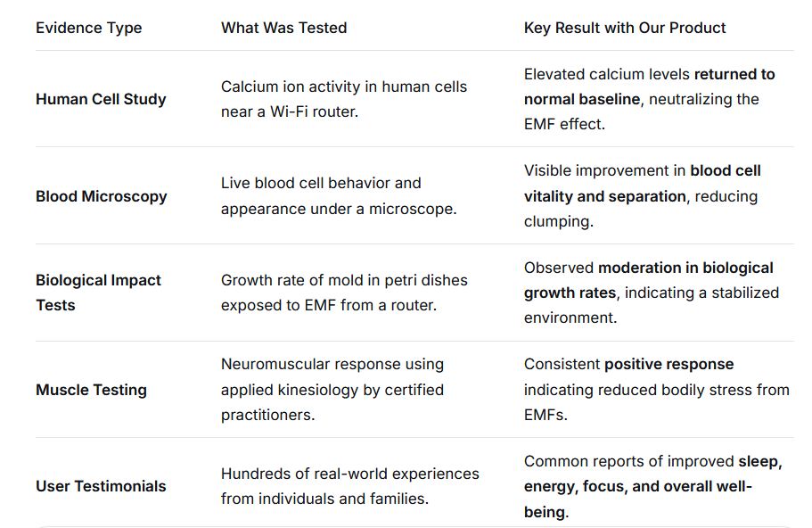This screenshot has height=528, width=812.
Task: Select the "Blood Microscopy" row label
Action: click(101, 196)
